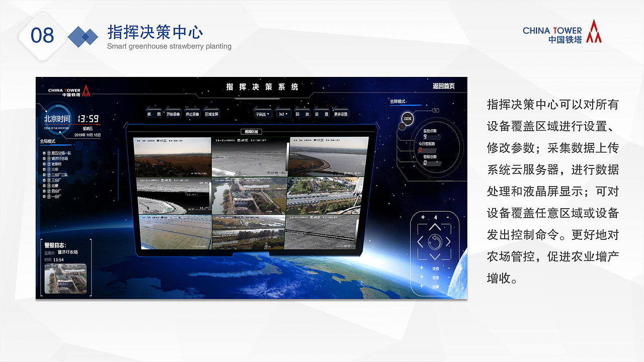Expand the 普济圩总场 tree node
The image size is (644, 362).
click(44, 158)
